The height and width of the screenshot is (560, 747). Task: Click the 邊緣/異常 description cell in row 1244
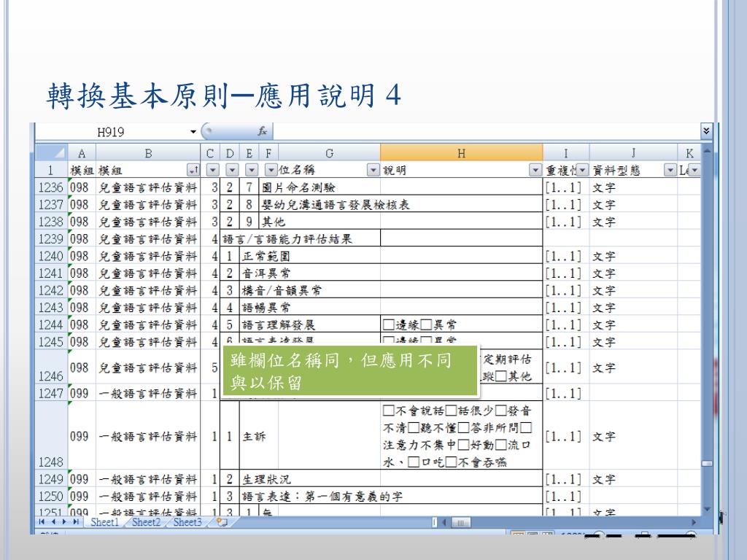(461, 324)
